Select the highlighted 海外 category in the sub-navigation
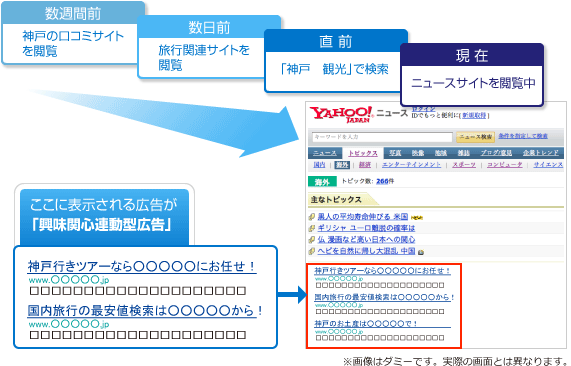The width and height of the screenshot is (571, 366). [342, 165]
